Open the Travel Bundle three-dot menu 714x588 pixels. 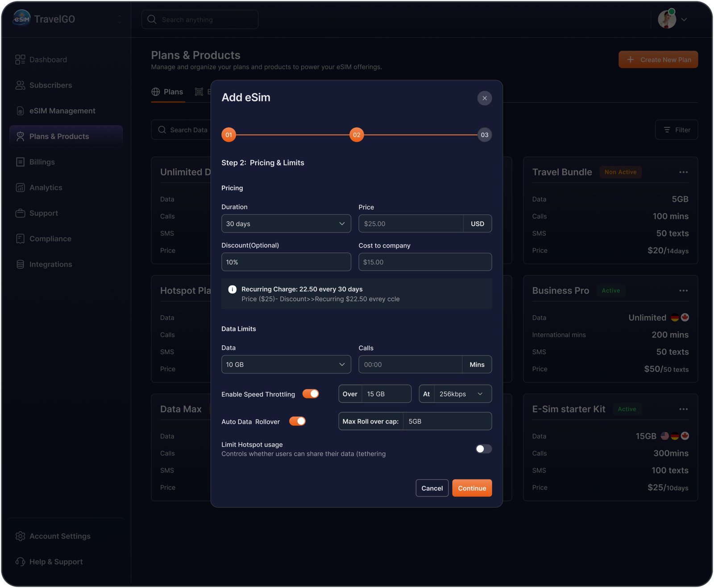(x=683, y=172)
